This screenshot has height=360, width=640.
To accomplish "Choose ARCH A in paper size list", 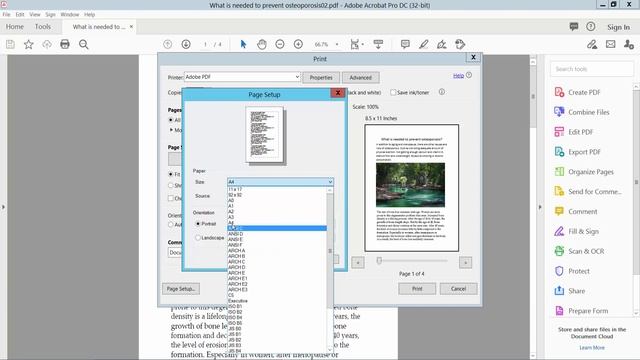I will point(277,251).
